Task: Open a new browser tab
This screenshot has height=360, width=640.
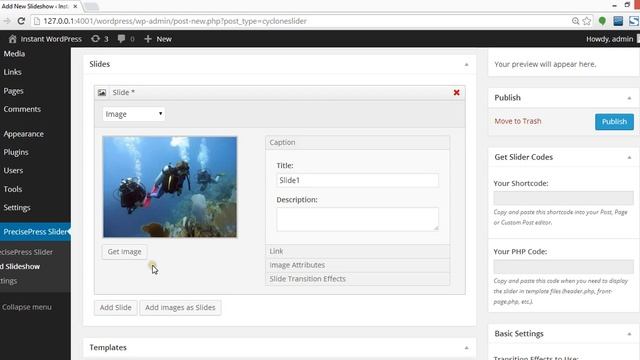Action: (91, 7)
